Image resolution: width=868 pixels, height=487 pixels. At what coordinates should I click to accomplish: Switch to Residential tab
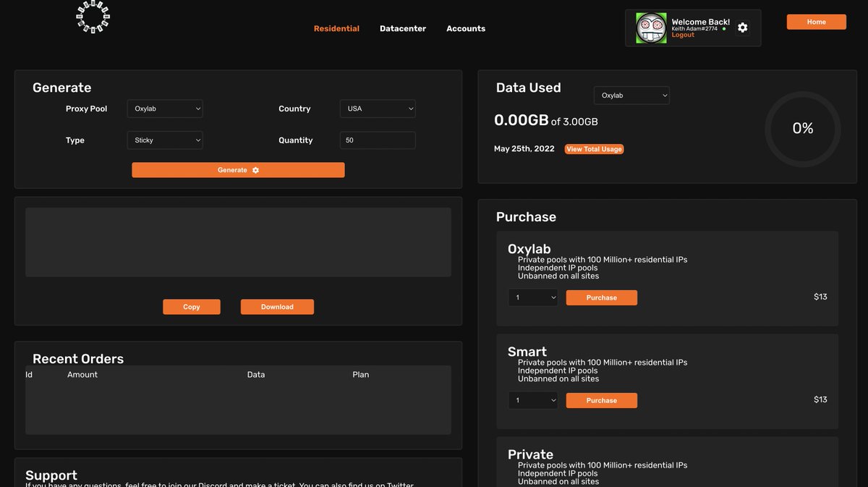tap(336, 29)
